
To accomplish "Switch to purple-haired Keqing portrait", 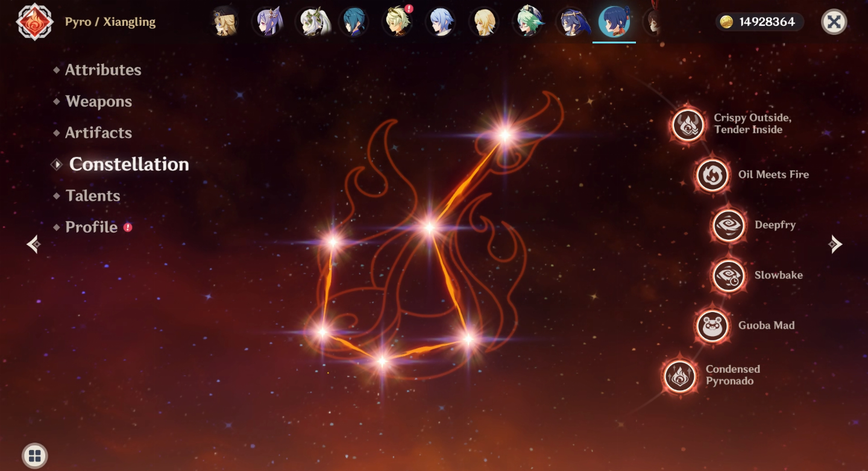I will tap(268, 22).
